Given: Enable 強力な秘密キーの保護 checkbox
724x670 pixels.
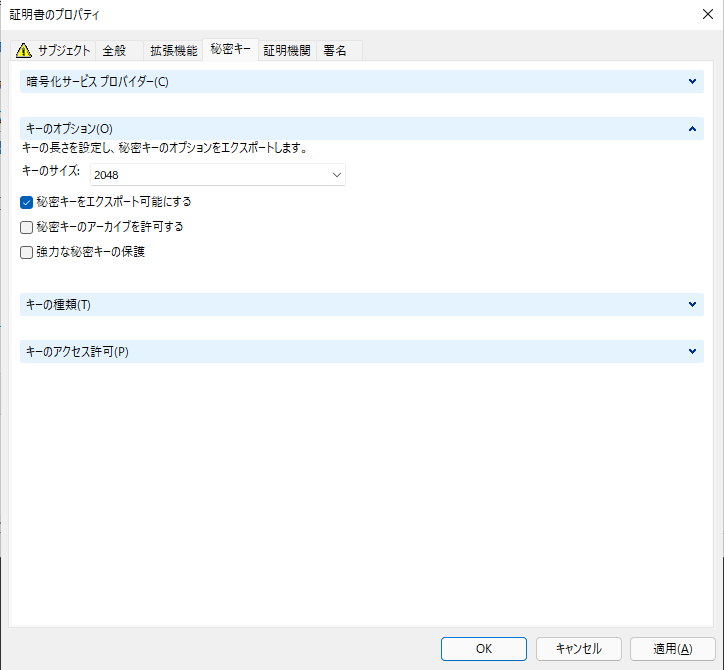Looking at the screenshot, I should (26, 252).
